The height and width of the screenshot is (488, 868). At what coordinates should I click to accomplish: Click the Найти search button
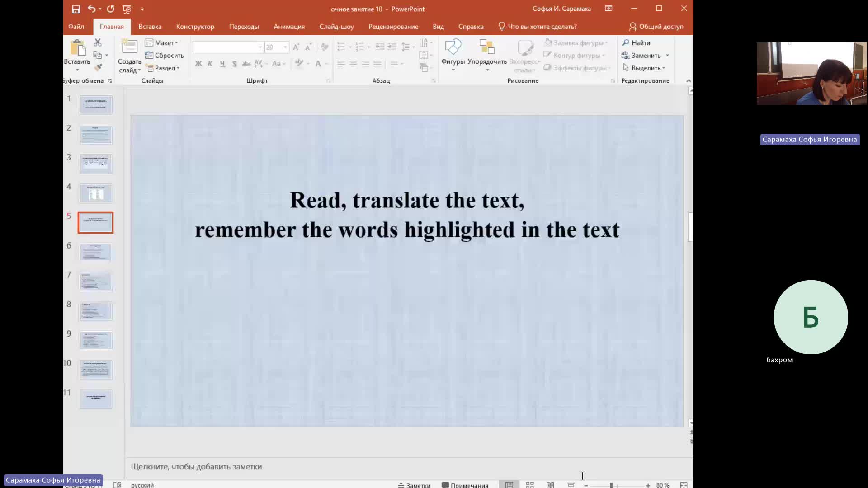point(636,43)
